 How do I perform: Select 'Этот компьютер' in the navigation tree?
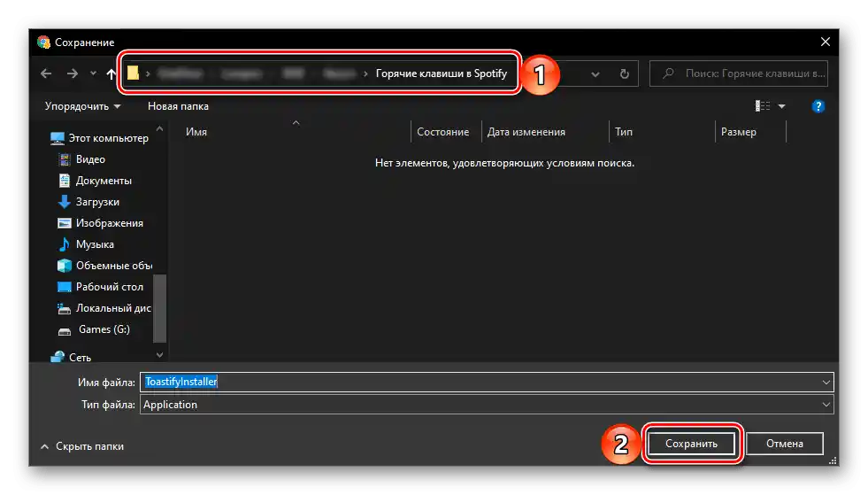(x=99, y=138)
